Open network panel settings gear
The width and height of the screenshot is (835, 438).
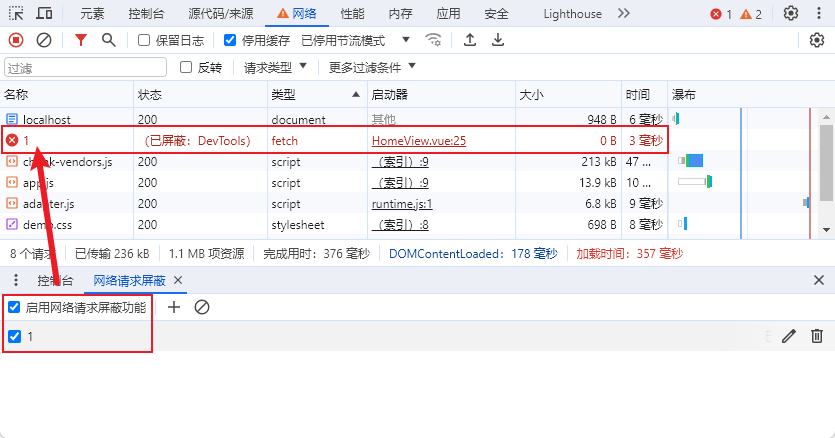[x=816, y=40]
